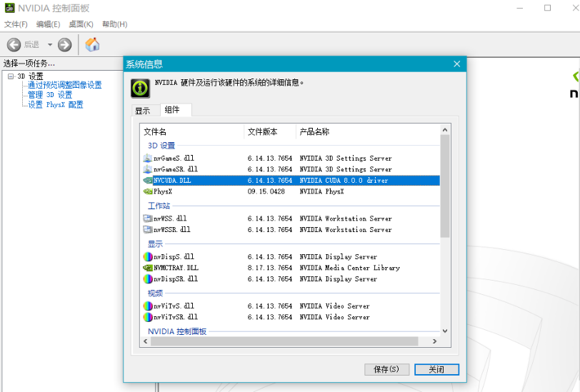The image size is (580, 392).
Task: Open 设置 PhysX 配置 link
Action: click(56, 105)
